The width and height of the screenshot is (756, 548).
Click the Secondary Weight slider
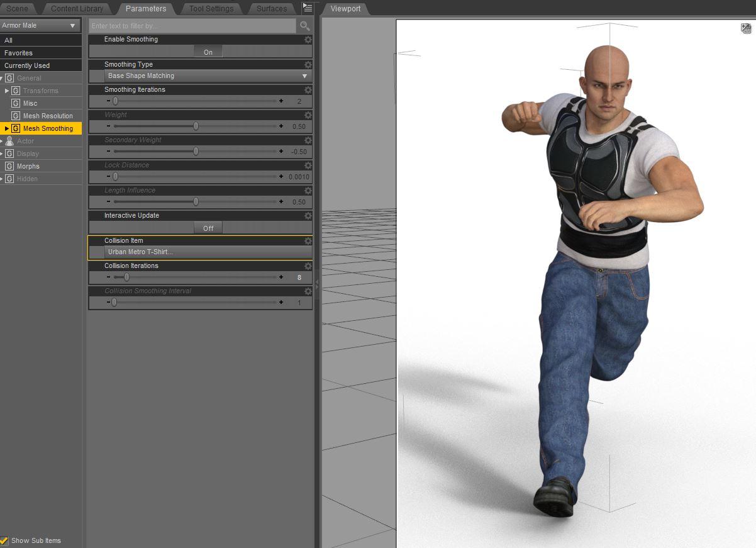(195, 152)
